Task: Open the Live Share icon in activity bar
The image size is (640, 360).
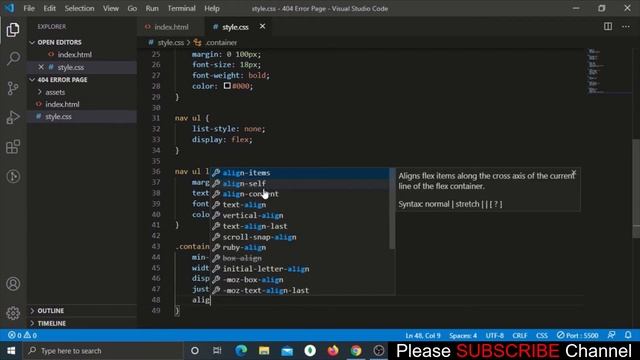Action: [x=13, y=176]
